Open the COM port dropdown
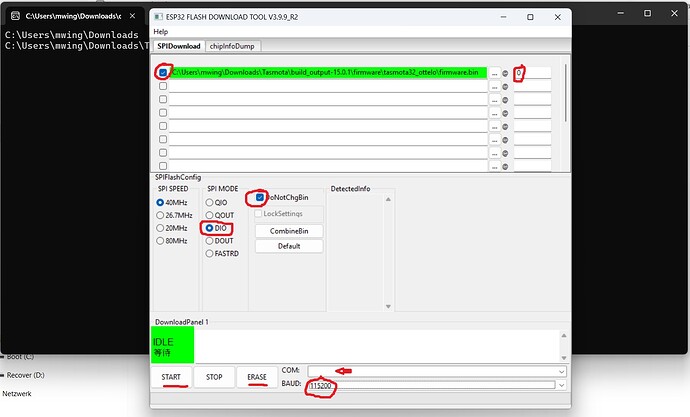 click(561, 370)
